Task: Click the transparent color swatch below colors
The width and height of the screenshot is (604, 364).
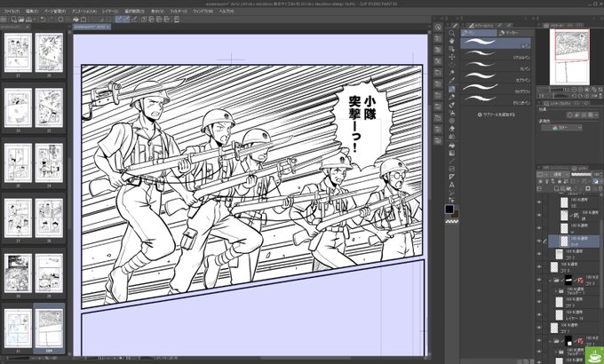Action: (451, 221)
